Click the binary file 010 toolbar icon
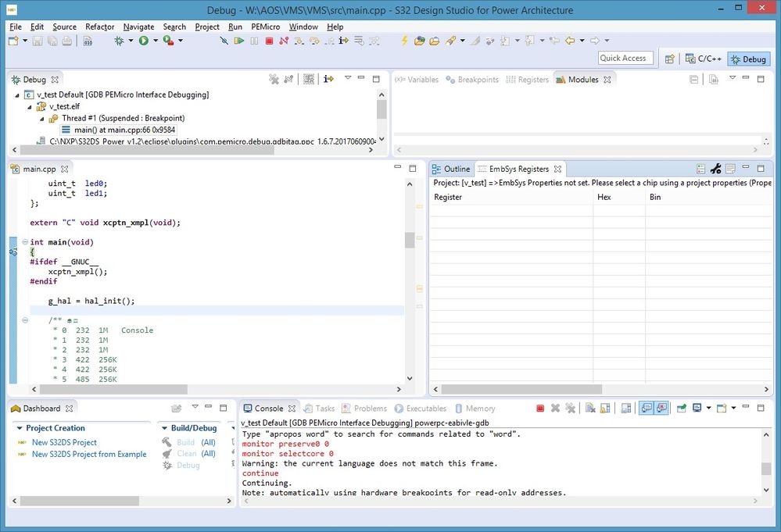 click(88, 41)
